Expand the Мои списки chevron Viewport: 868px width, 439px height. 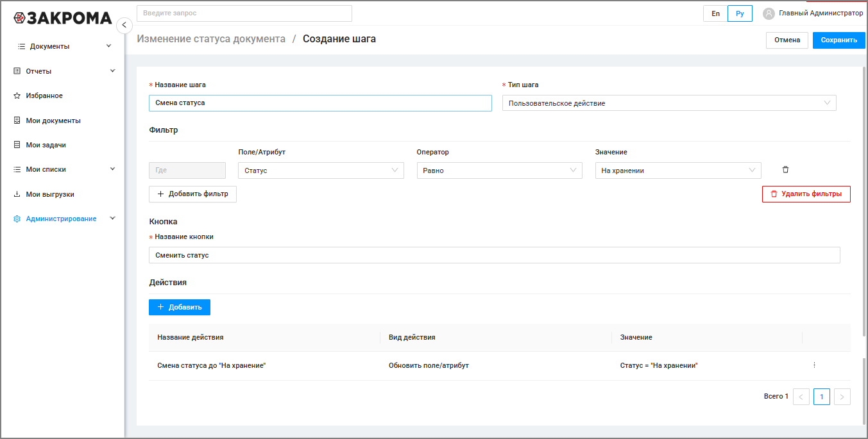pyautogui.click(x=112, y=169)
